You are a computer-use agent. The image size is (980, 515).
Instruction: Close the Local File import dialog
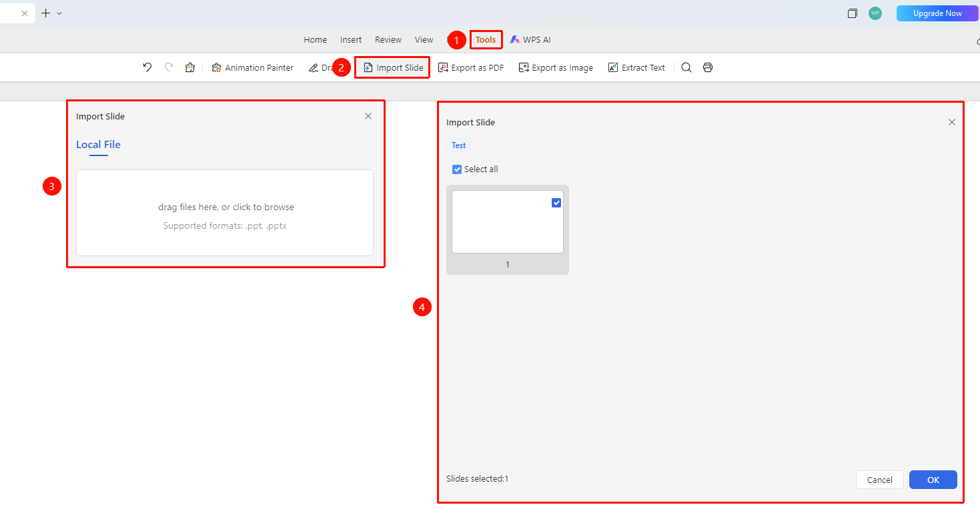[x=368, y=116]
